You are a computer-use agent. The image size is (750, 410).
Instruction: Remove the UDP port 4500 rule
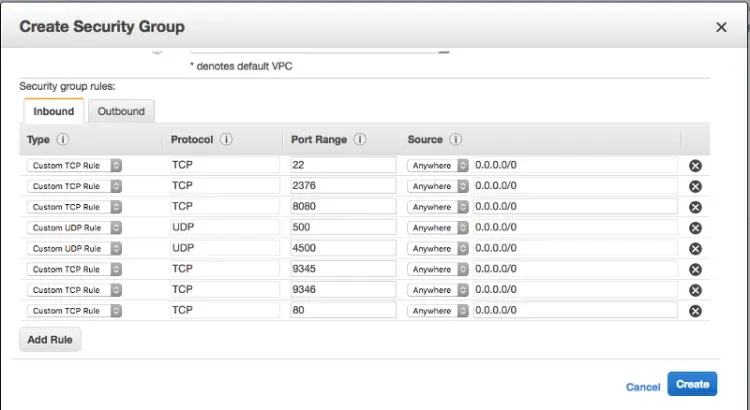click(x=695, y=249)
